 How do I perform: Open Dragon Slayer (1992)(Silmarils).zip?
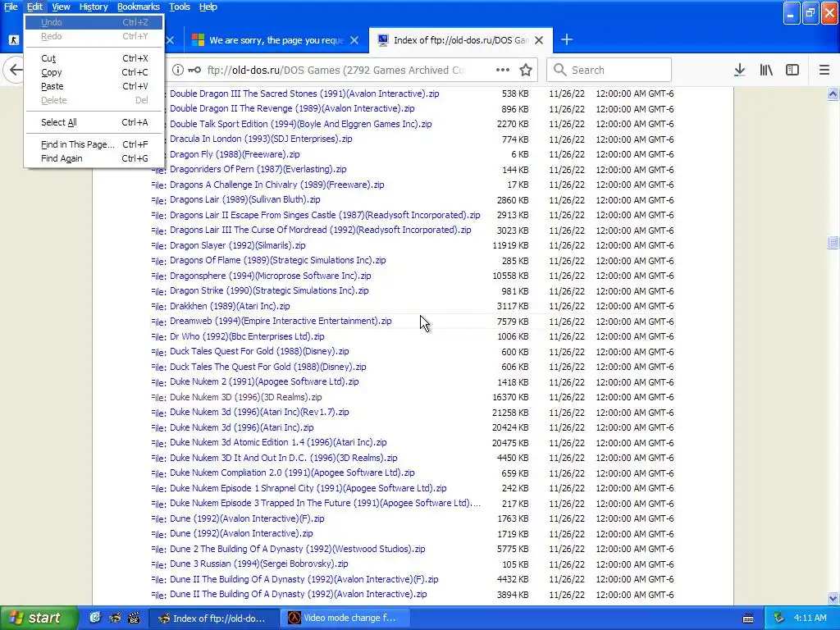[237, 245]
